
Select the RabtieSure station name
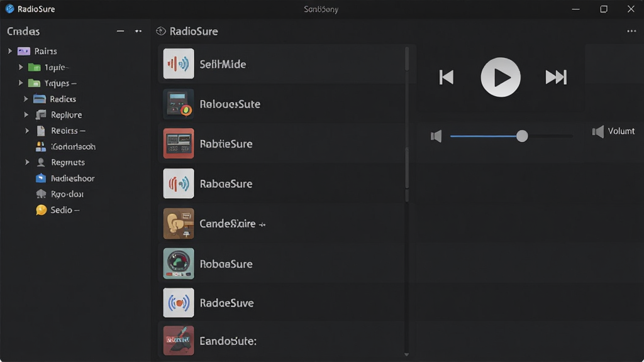click(226, 144)
